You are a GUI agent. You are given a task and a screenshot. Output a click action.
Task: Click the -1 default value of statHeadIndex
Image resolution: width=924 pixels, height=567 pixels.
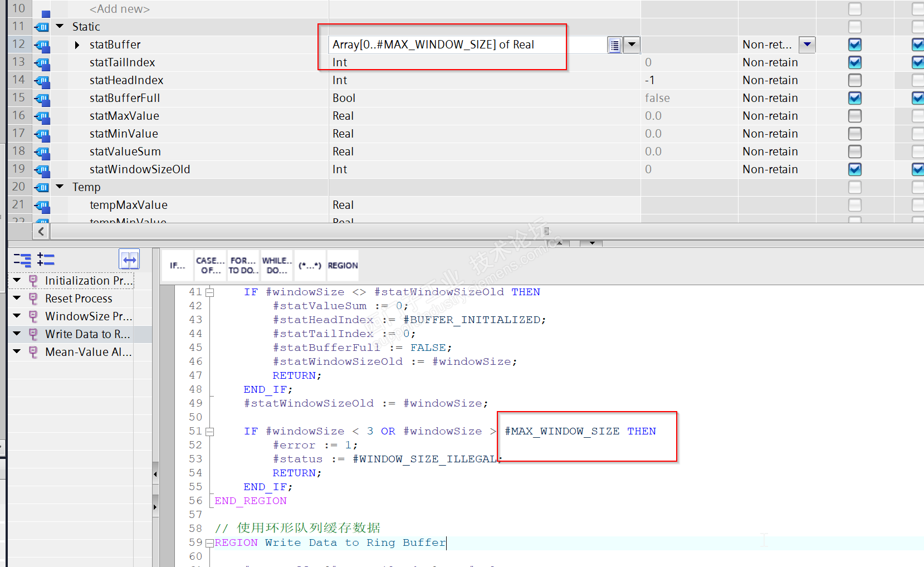pos(650,80)
